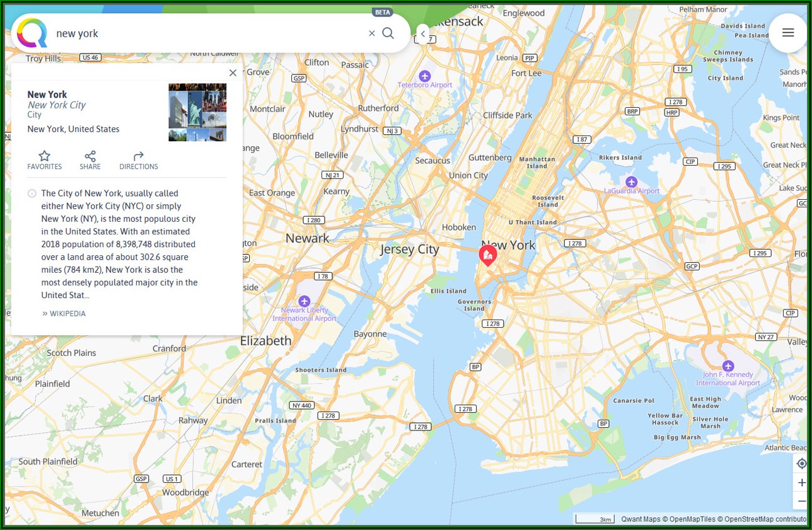Viewport: 812px width, 530px height.
Task: Click the Scotch Plains label
Action: (71, 353)
